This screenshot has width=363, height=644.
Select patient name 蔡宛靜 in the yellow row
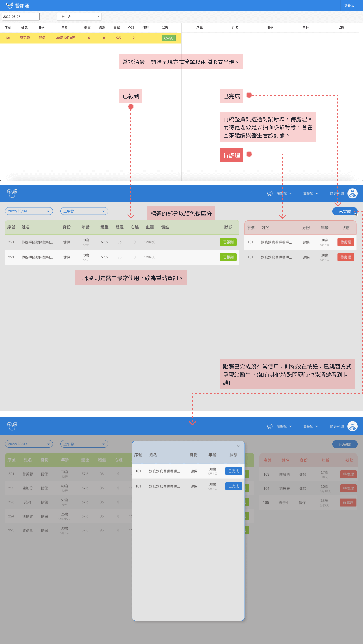tap(25, 38)
